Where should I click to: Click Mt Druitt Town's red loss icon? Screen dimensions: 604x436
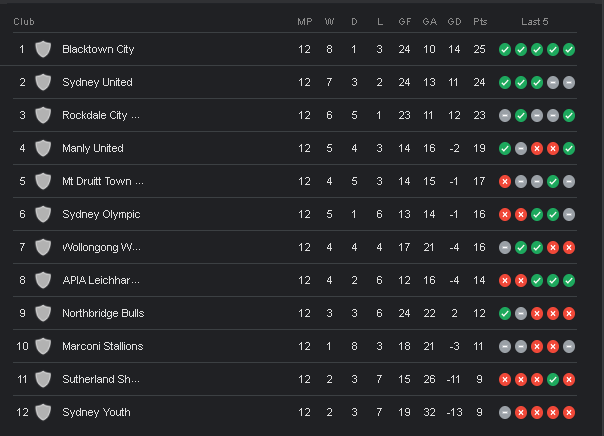click(x=505, y=182)
